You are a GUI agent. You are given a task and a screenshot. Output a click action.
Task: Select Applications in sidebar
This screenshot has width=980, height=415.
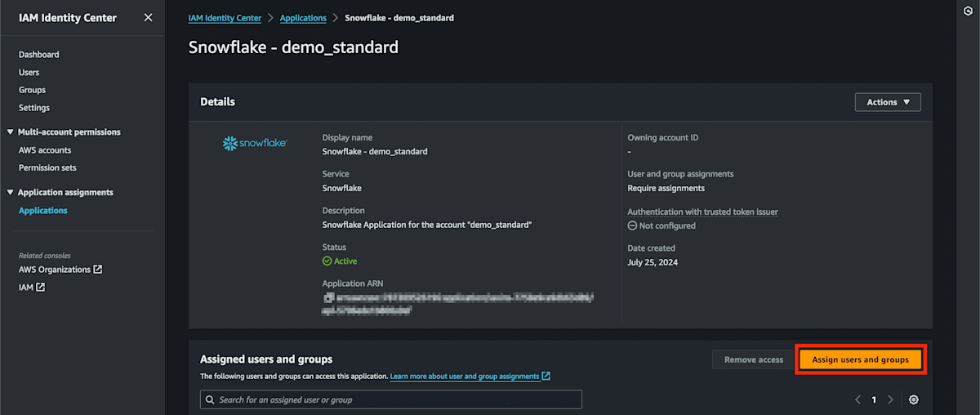(x=43, y=211)
